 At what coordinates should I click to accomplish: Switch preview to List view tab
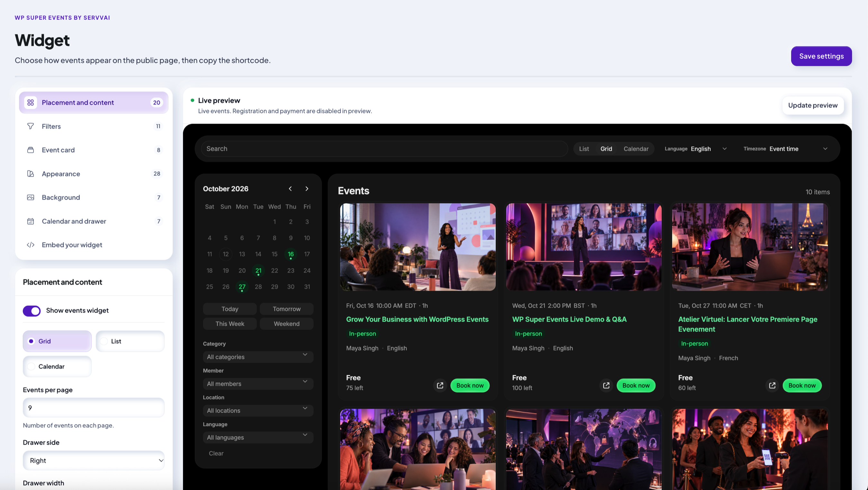pyautogui.click(x=584, y=149)
